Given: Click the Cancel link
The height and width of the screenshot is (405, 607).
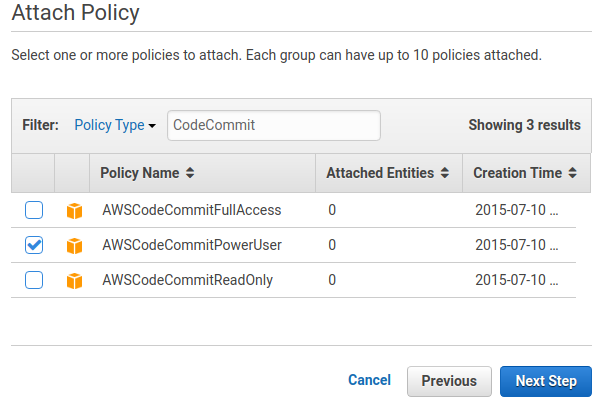Looking at the screenshot, I should [x=369, y=380].
